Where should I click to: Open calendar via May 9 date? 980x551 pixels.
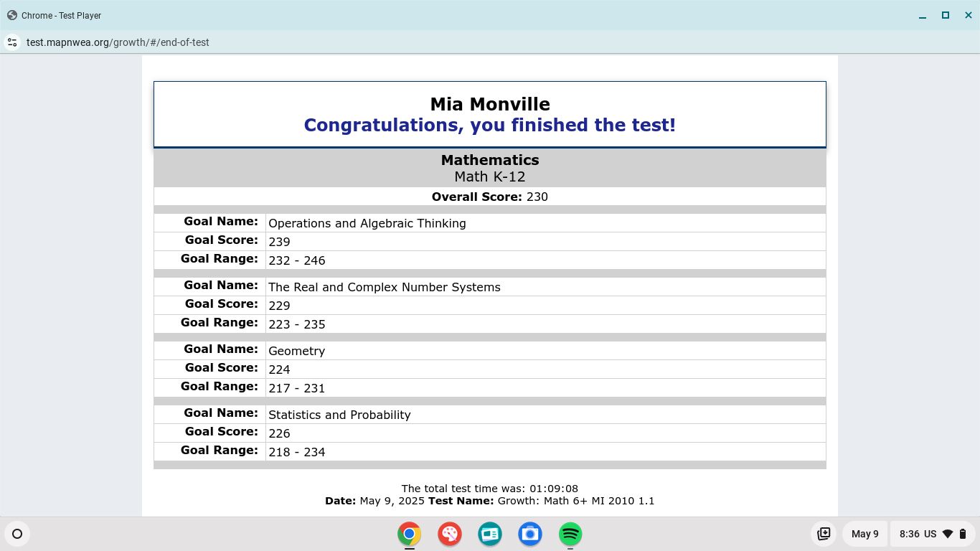(864, 534)
